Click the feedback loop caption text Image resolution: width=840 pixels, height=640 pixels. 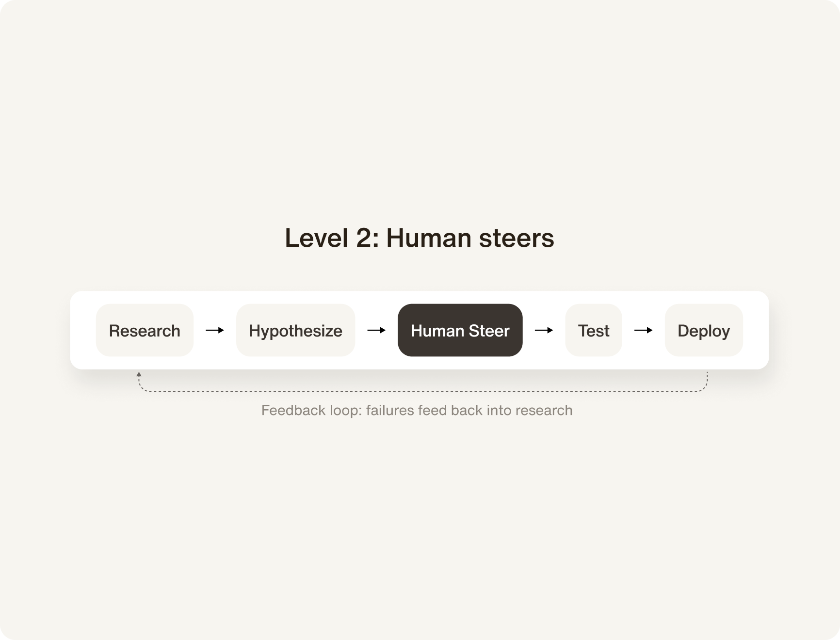tap(417, 410)
